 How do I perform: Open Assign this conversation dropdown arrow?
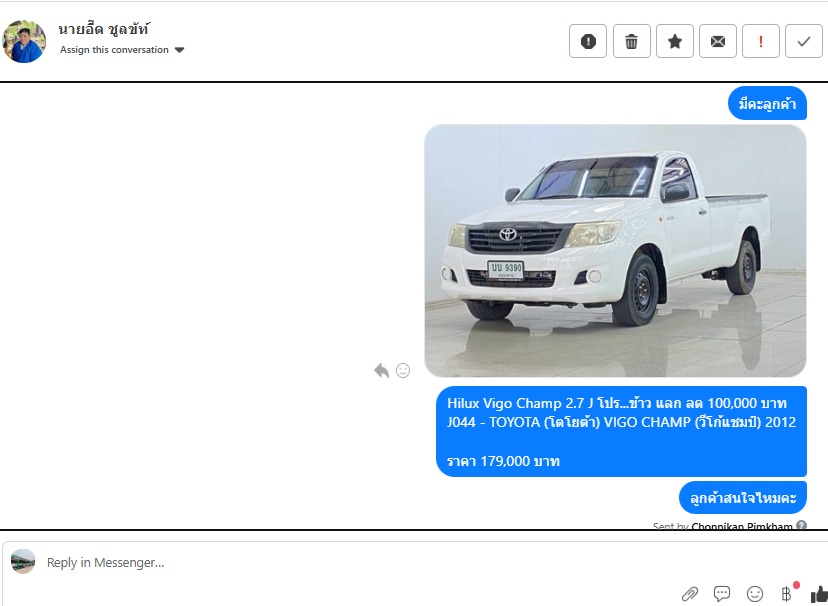click(180, 50)
